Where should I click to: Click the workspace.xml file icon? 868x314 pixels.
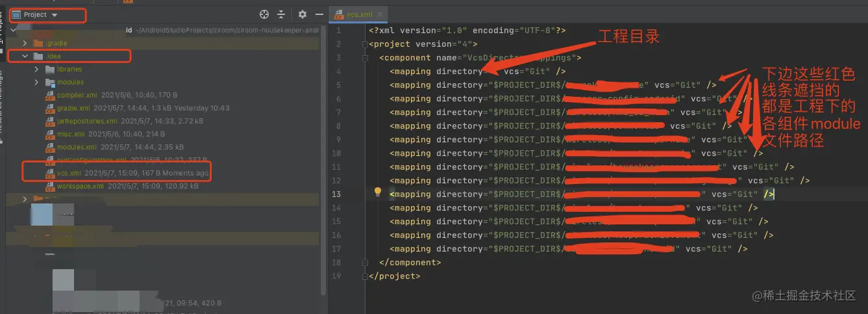(x=49, y=187)
